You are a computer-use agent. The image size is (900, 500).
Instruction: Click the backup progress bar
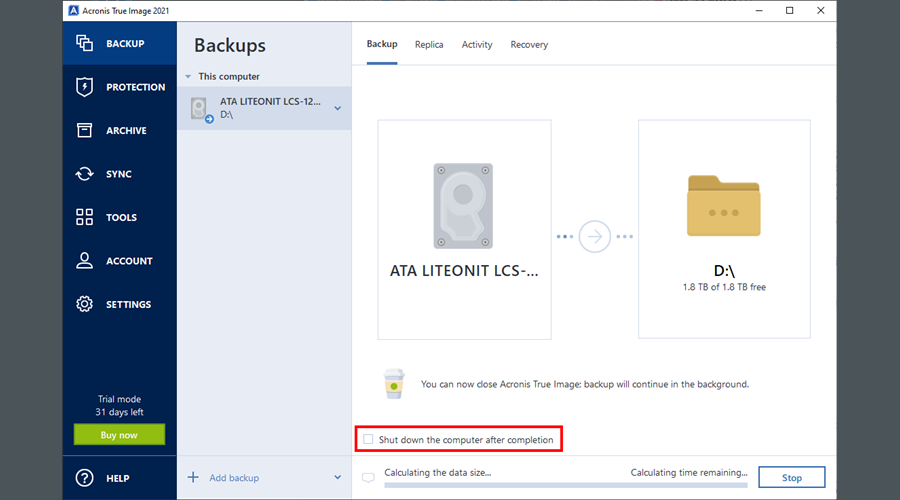(x=565, y=486)
